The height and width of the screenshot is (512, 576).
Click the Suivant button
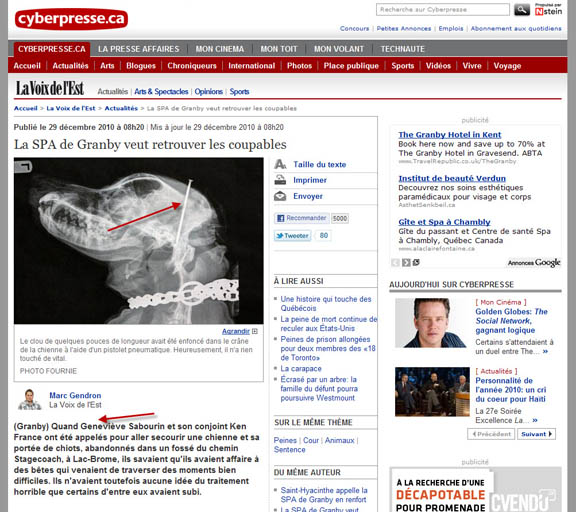point(536,434)
